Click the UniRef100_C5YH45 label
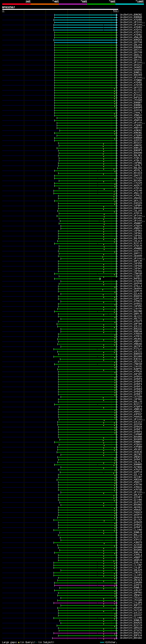This screenshot has width=146, height=644. click(x=131, y=100)
